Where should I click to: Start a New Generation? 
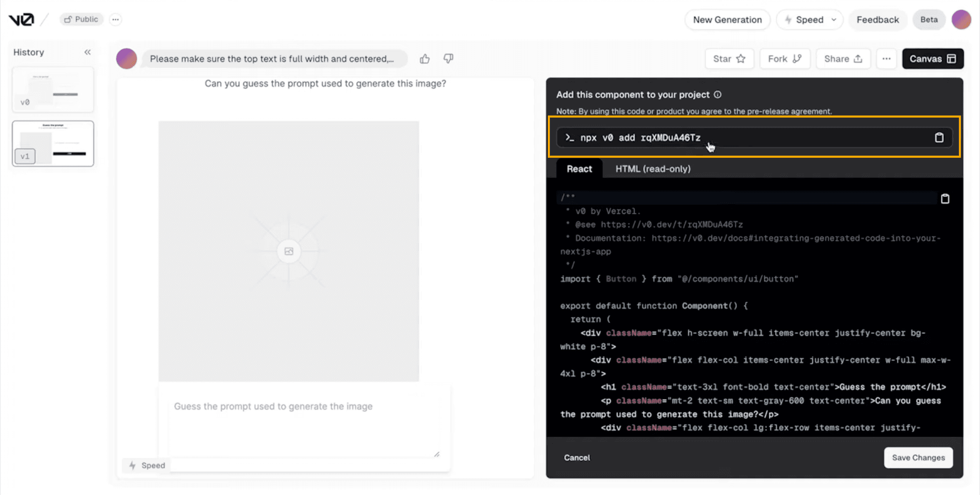tap(727, 20)
